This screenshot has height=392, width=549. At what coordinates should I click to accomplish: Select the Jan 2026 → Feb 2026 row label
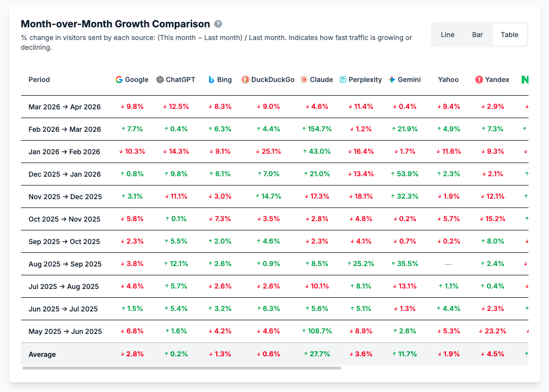click(64, 152)
